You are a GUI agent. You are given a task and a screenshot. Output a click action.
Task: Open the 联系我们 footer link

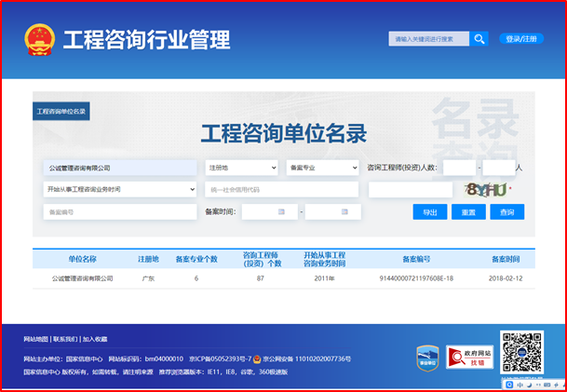65,339
